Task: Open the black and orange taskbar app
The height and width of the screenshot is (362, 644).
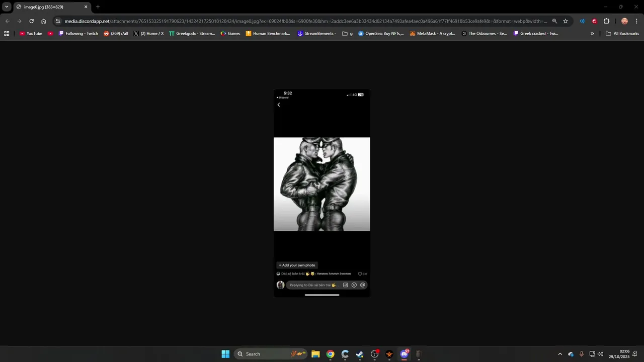Action: click(x=389, y=354)
